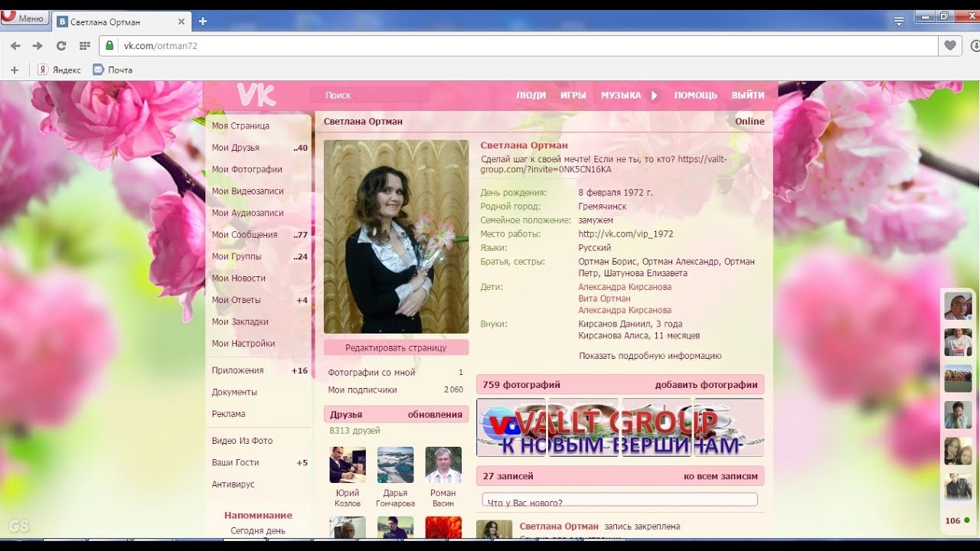
Task: Open ЛЮДИ in the VK header
Action: click(531, 96)
